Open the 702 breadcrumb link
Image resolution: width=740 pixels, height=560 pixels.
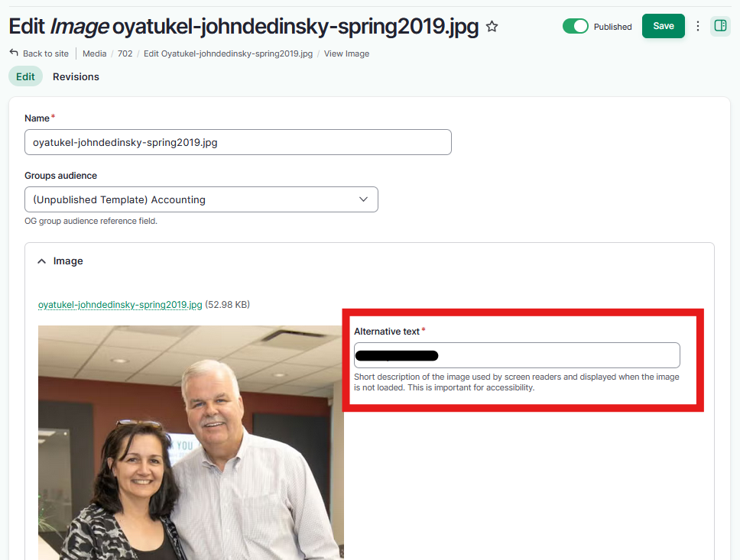(125, 53)
